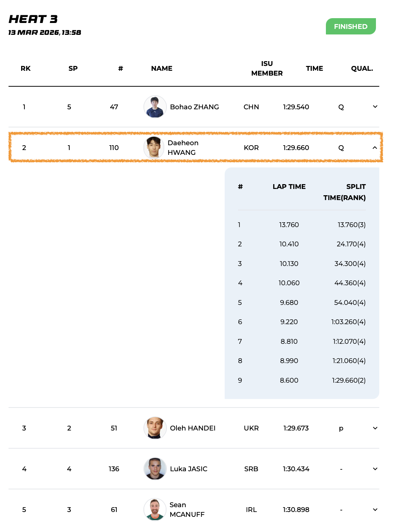Click the QUAL. column header
The image size is (393, 532).
tap(362, 69)
